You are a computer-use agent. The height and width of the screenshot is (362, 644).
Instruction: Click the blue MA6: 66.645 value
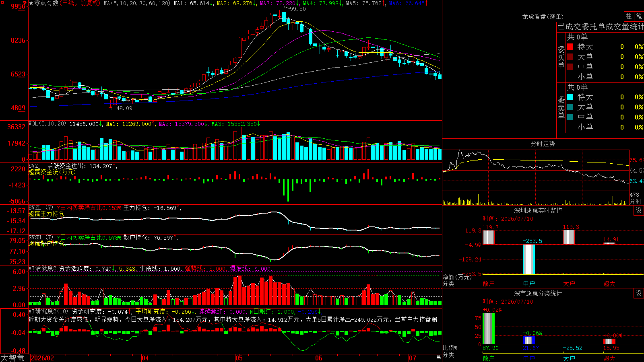tap(409, 3)
